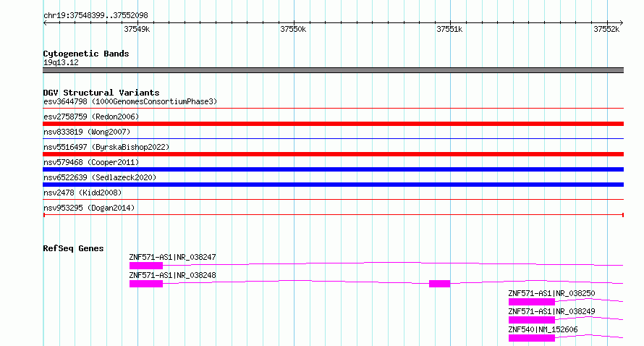Click the nsv833819 (Wong2007) label
644x346 pixels.
87,132
